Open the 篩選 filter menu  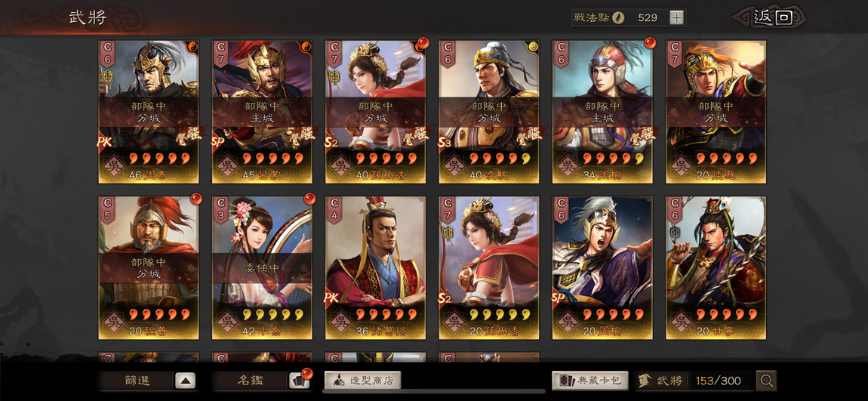coord(137,381)
